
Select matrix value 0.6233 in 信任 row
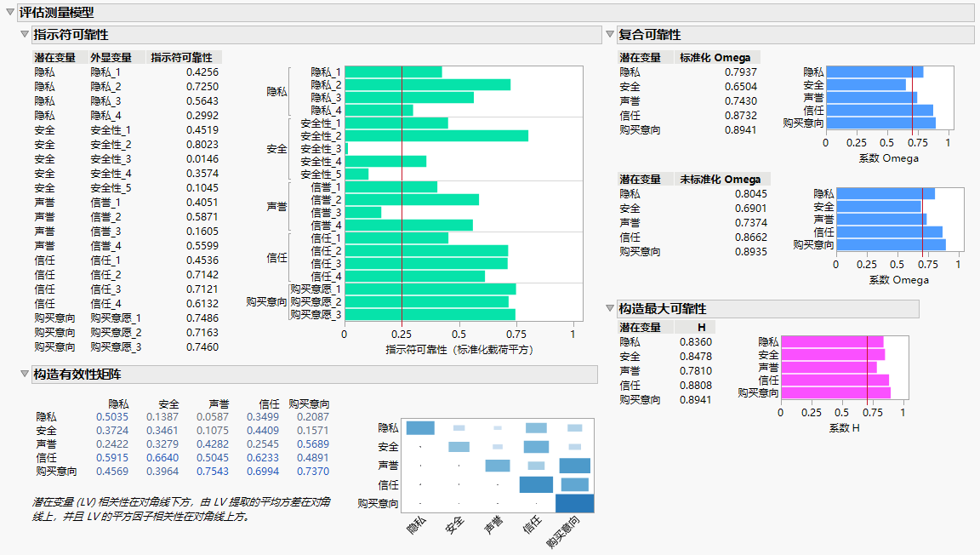pyautogui.click(x=263, y=457)
